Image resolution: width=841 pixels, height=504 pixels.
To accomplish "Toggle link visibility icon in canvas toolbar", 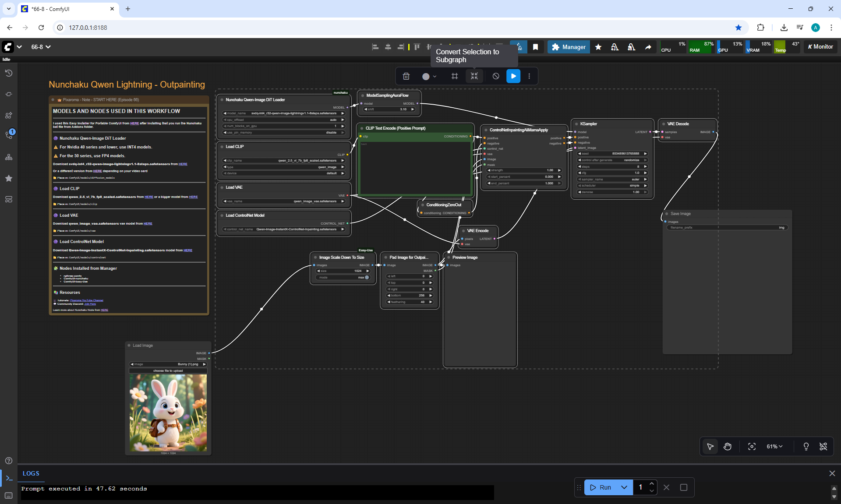I will 823,447.
